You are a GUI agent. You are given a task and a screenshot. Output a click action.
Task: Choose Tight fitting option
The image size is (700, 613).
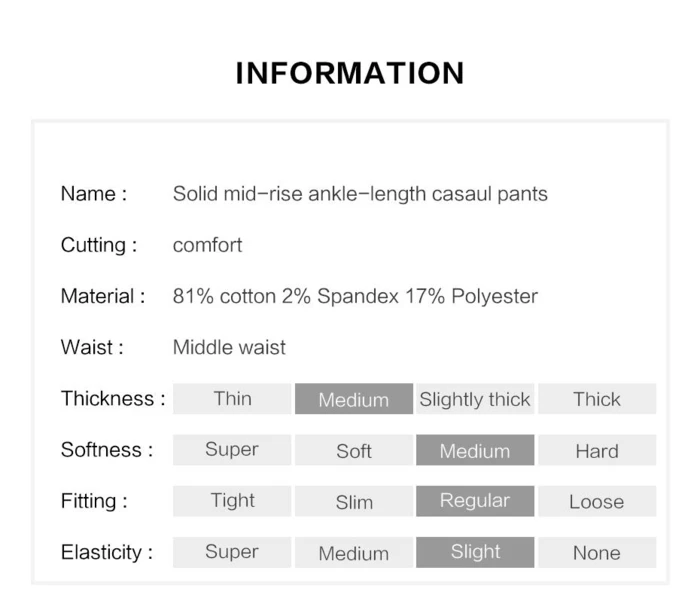click(232, 501)
